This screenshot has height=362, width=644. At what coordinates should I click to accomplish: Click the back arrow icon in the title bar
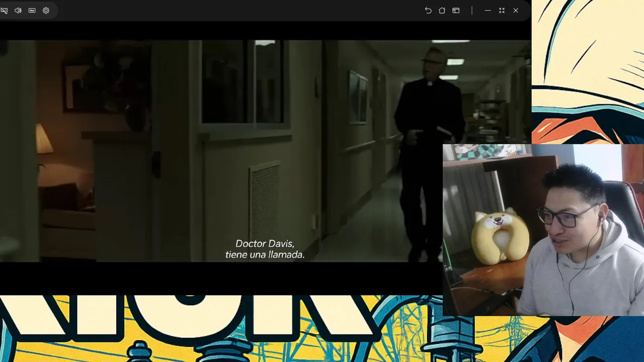(x=428, y=11)
